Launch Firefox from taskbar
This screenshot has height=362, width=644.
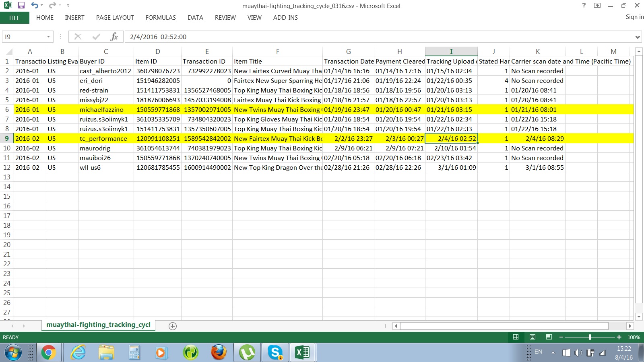pyautogui.click(x=219, y=353)
